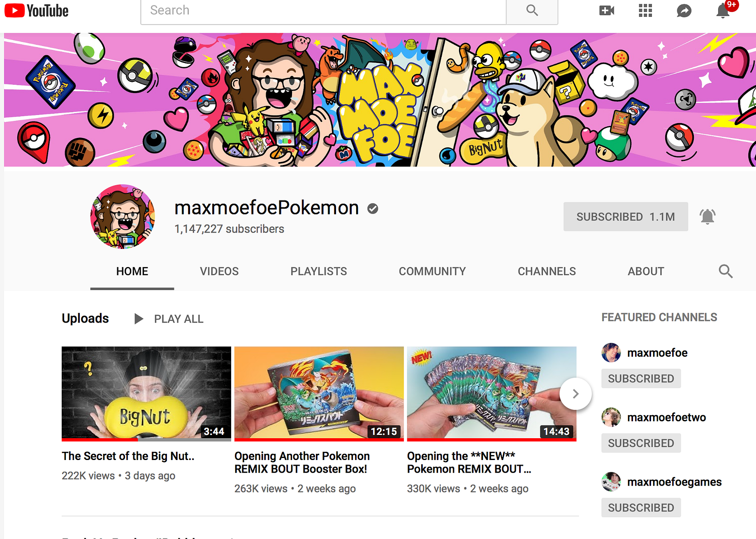Click '330K views • 2 weeks ago' text
Viewport: 756px width, 539px height.
pyautogui.click(x=468, y=488)
